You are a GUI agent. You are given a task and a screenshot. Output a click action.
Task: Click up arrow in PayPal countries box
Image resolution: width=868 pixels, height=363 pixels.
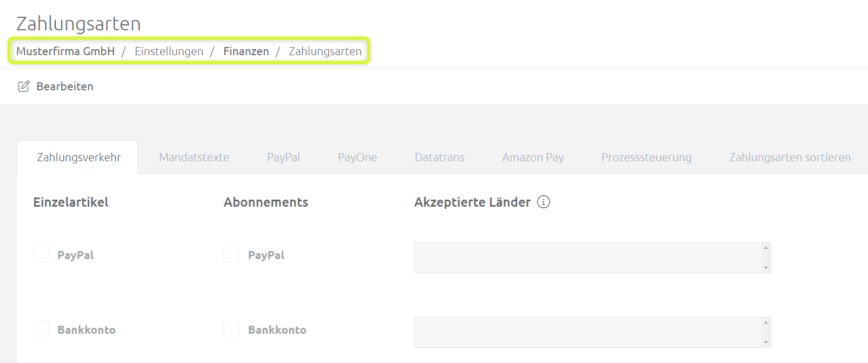click(766, 248)
